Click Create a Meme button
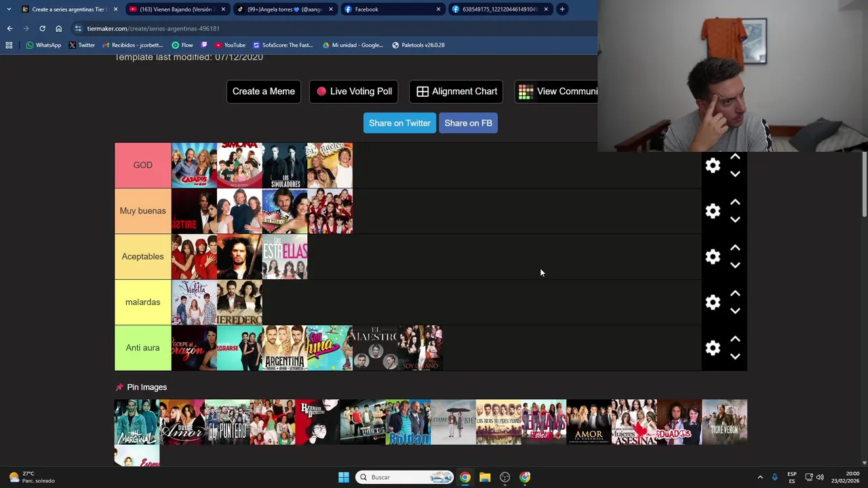The height and width of the screenshot is (488, 868). (264, 91)
